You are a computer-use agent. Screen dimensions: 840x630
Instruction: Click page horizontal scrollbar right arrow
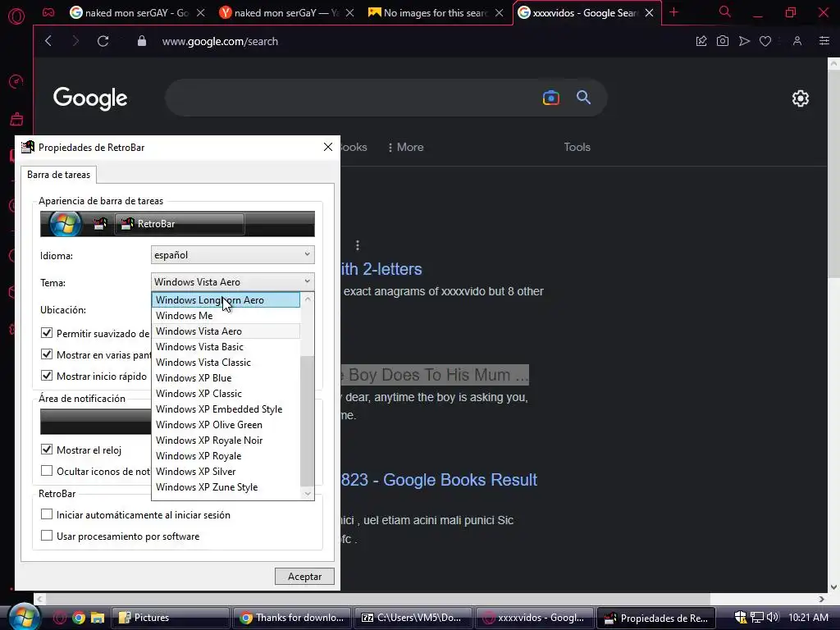[x=822, y=598]
